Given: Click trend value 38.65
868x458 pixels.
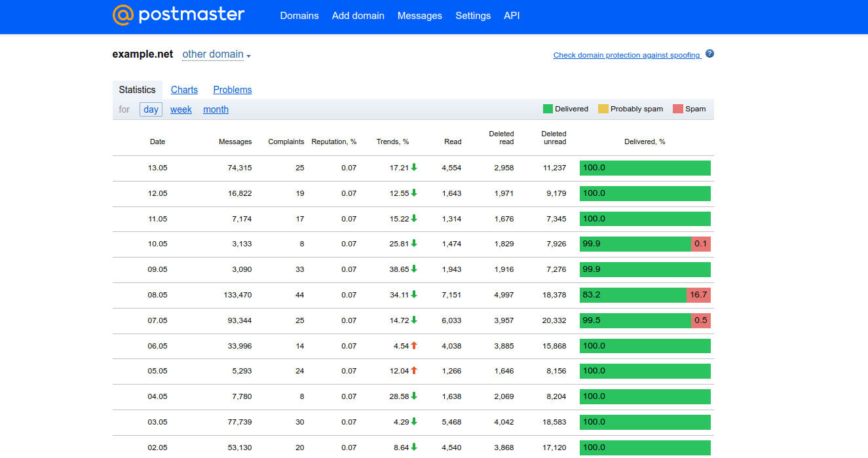Looking at the screenshot, I should point(399,269).
